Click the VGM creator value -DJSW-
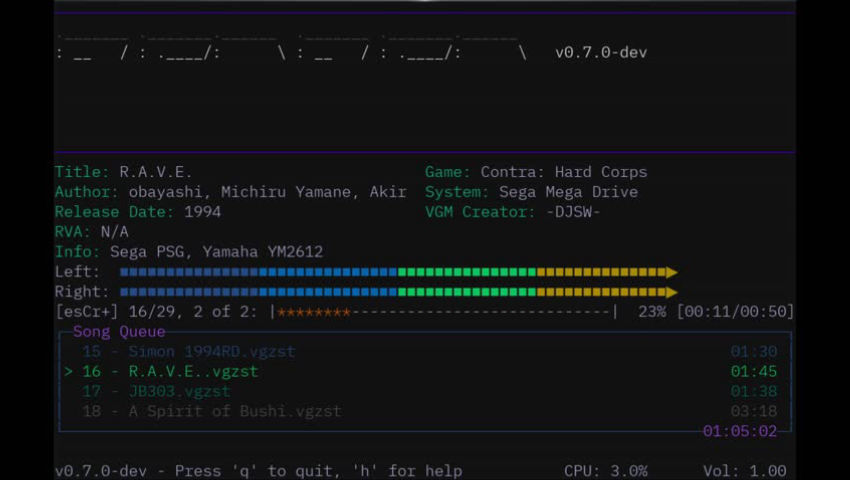The width and height of the screenshot is (850, 480). coord(573,212)
